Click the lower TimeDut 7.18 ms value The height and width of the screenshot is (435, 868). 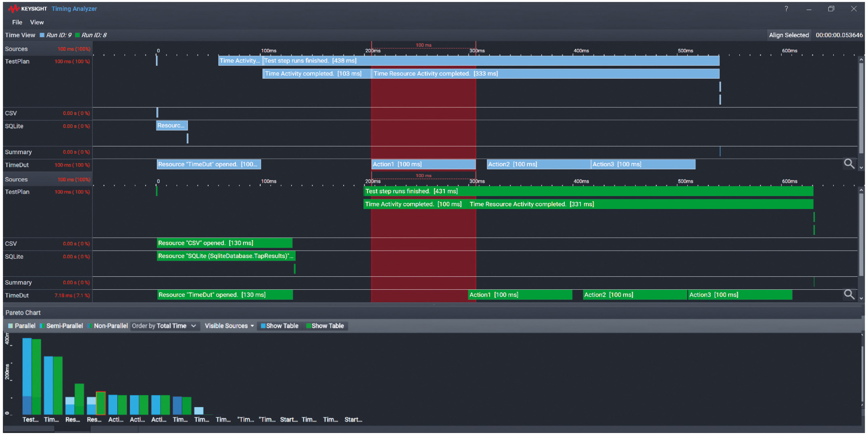pyautogui.click(x=72, y=296)
